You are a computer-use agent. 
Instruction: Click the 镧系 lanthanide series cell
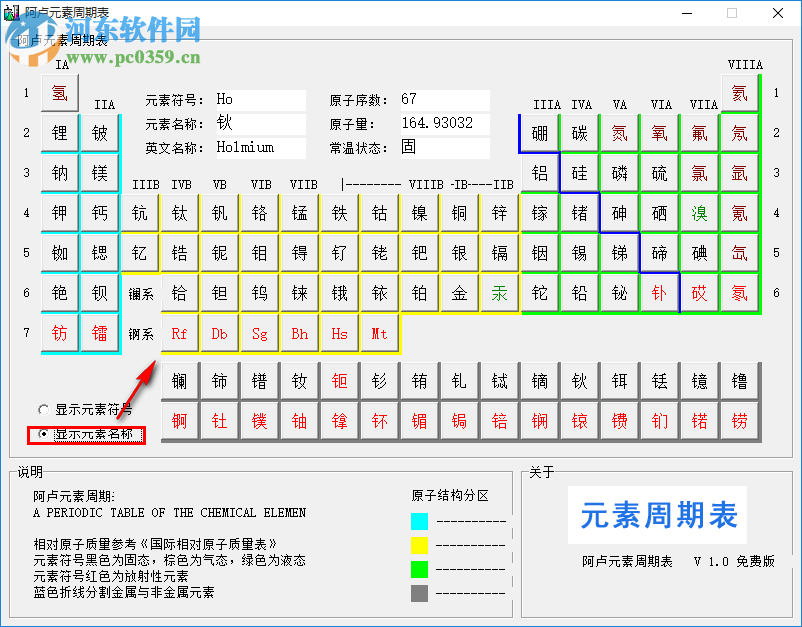140,292
